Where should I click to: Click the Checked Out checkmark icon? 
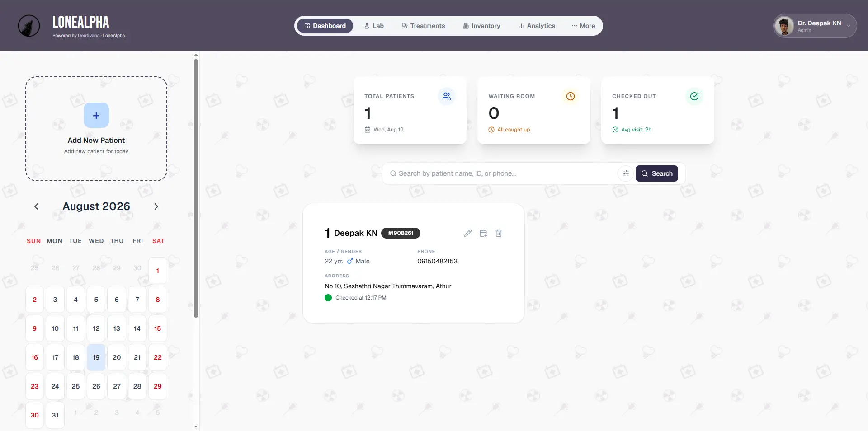(694, 96)
